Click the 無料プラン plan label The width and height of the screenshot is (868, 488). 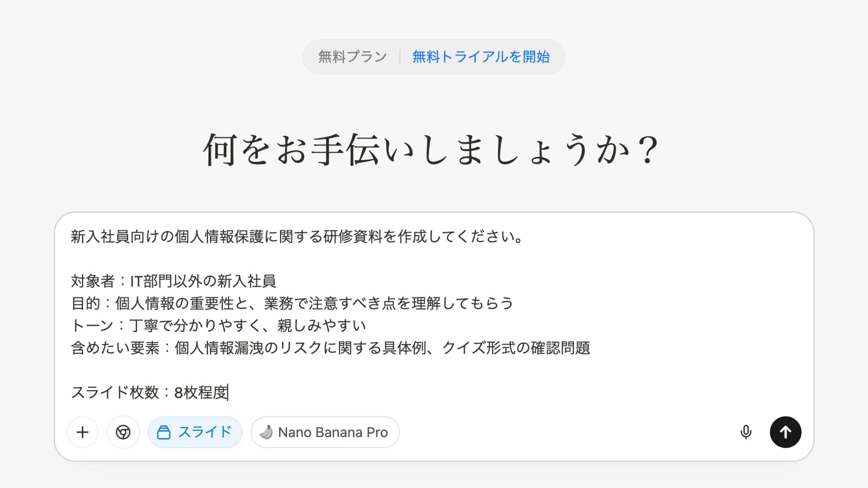[x=352, y=57]
